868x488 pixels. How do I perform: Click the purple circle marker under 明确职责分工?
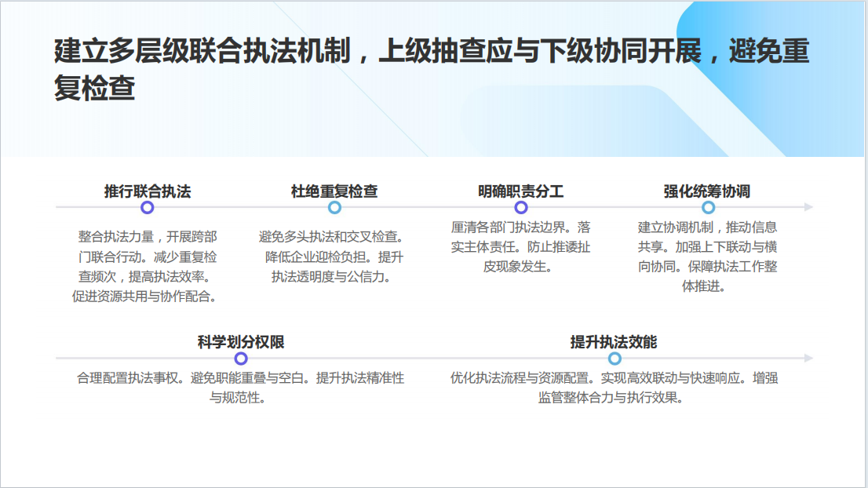521,208
